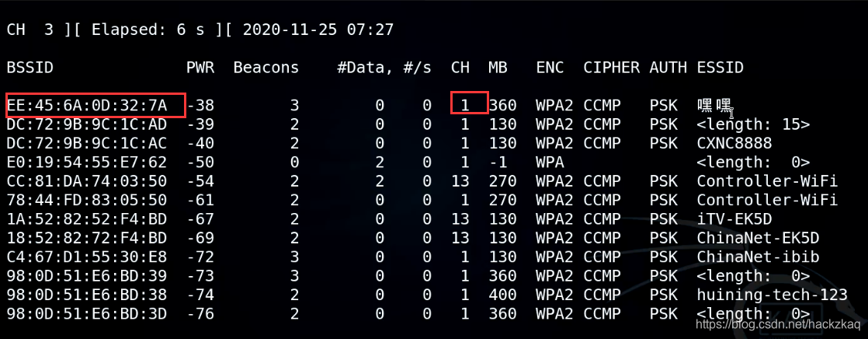Select BSSID DC:72:9B:9C:1C:AC
This screenshot has width=868, height=339.
pos(87,143)
